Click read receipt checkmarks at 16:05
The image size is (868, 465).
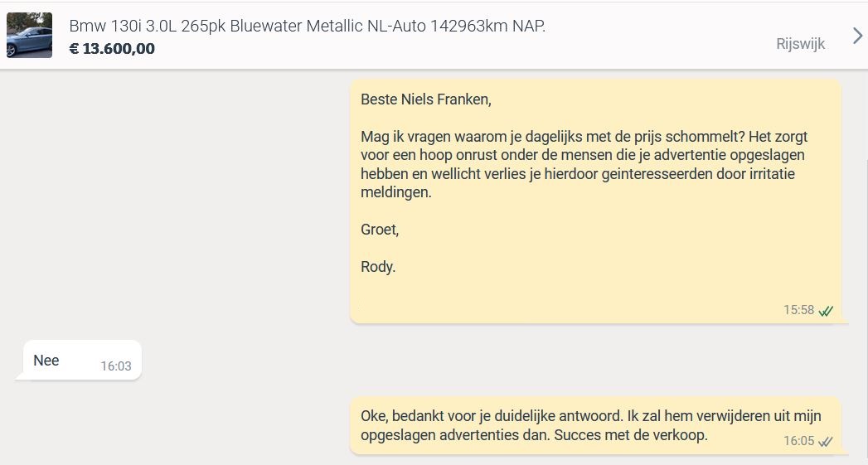[x=826, y=441]
